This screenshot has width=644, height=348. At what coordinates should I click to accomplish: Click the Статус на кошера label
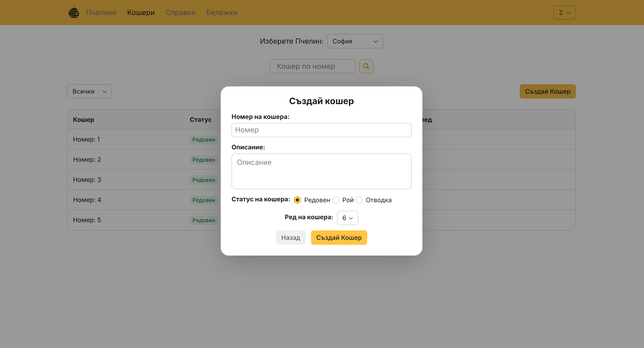261,199
